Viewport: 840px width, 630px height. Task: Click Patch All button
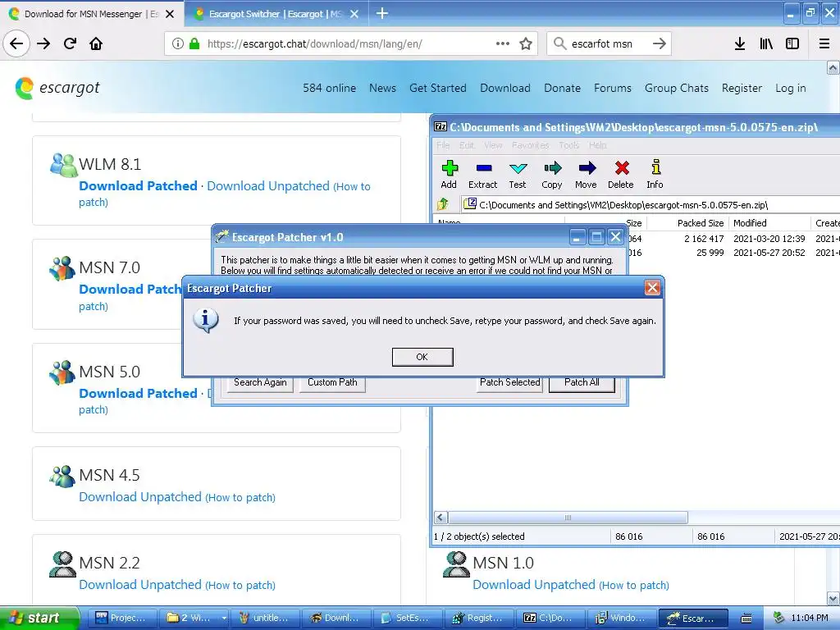click(582, 382)
